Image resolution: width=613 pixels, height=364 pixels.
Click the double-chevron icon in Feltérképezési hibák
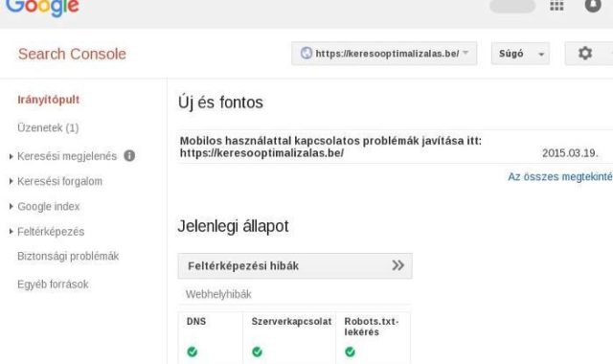pos(397,265)
